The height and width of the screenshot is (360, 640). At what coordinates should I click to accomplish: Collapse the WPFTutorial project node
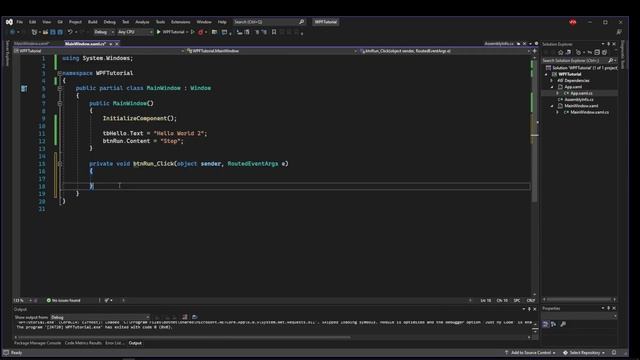[547, 75]
